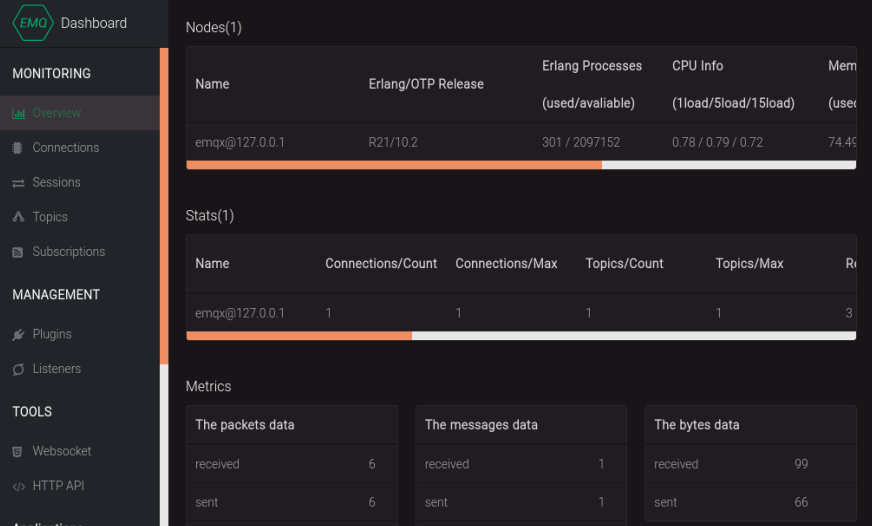This screenshot has height=526, width=872.
Task: Click the Overview chart icon
Action: (18, 113)
